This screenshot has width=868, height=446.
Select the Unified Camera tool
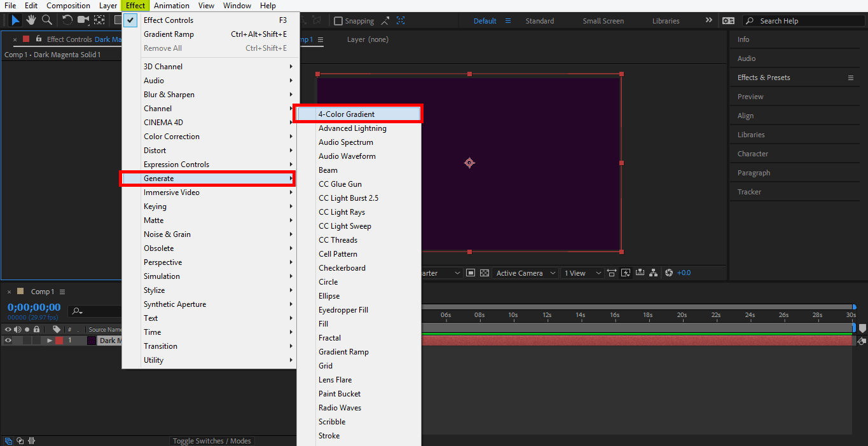tap(83, 20)
